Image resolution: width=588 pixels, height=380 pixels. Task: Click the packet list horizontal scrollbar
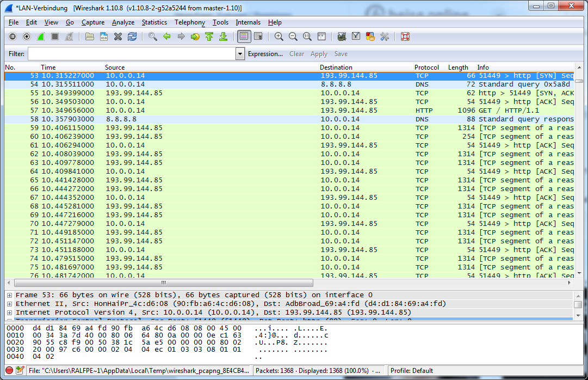point(163,283)
